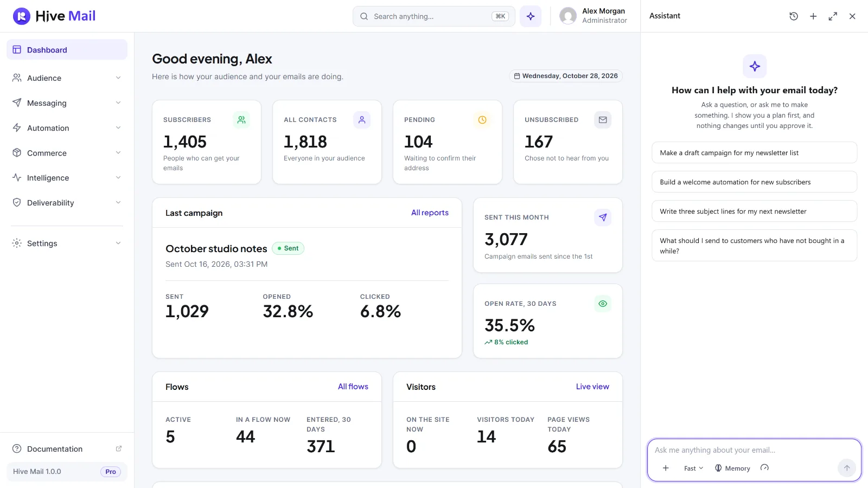
Task: Expand the Messaging sidebar section
Action: 67,103
